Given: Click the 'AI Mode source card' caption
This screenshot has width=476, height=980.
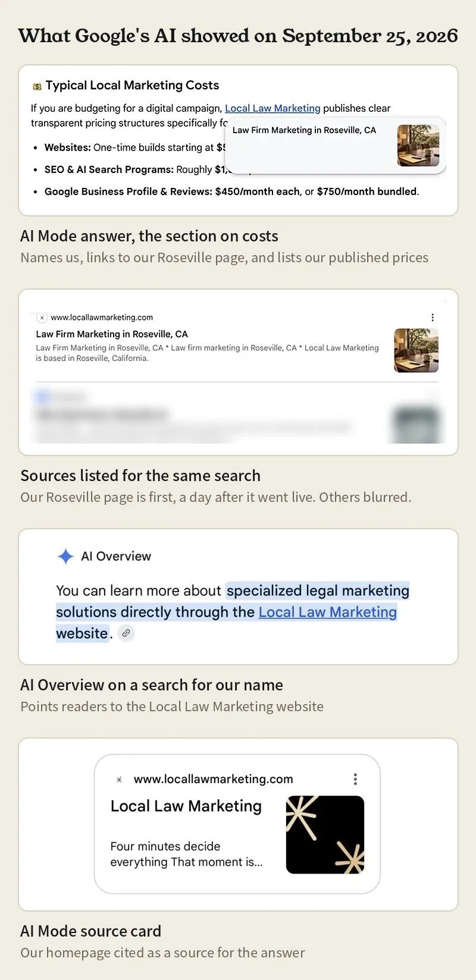Looking at the screenshot, I should point(90,931).
